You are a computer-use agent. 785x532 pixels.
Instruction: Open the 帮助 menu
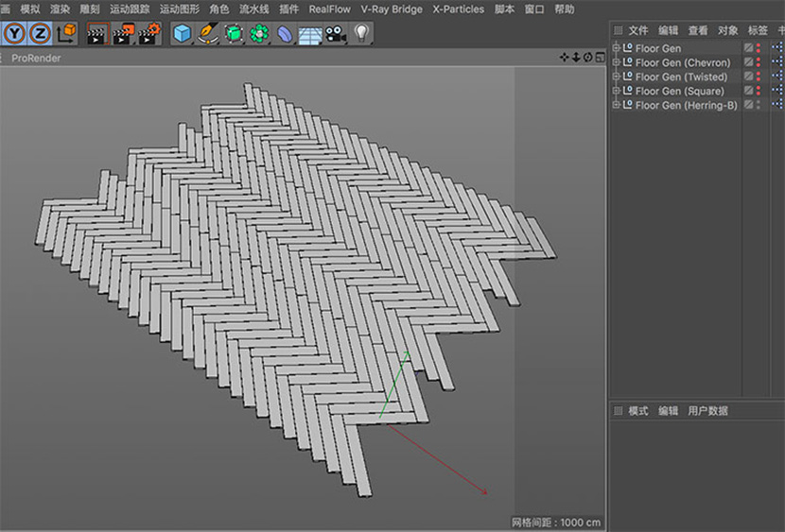[565, 9]
